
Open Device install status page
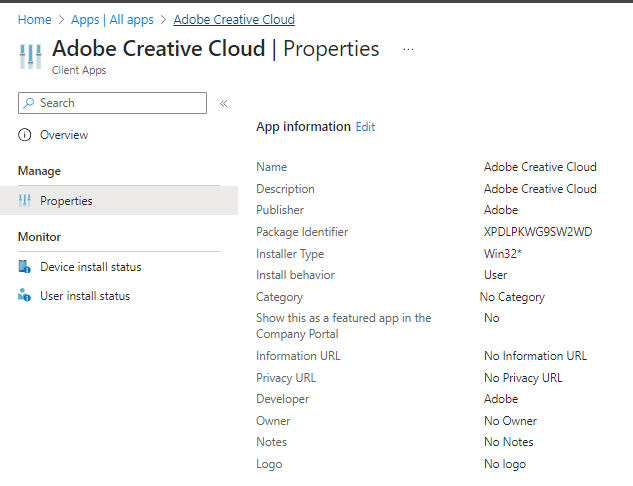[x=90, y=267]
